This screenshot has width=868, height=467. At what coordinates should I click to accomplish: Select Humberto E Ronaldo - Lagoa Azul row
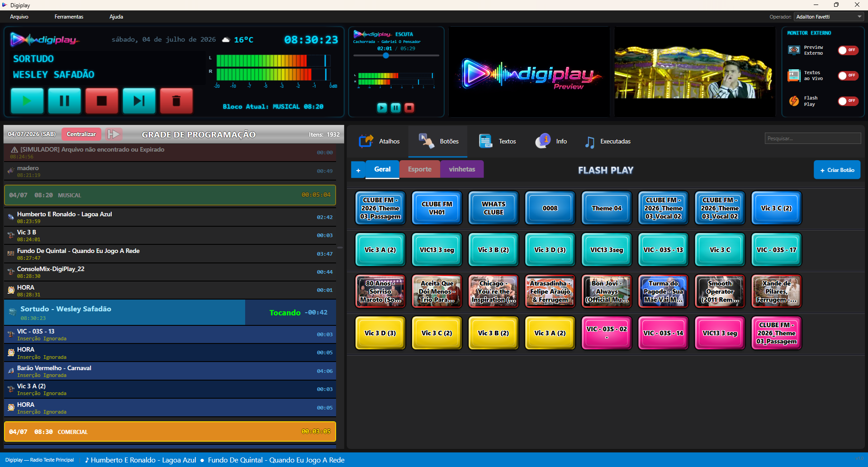tap(170, 217)
